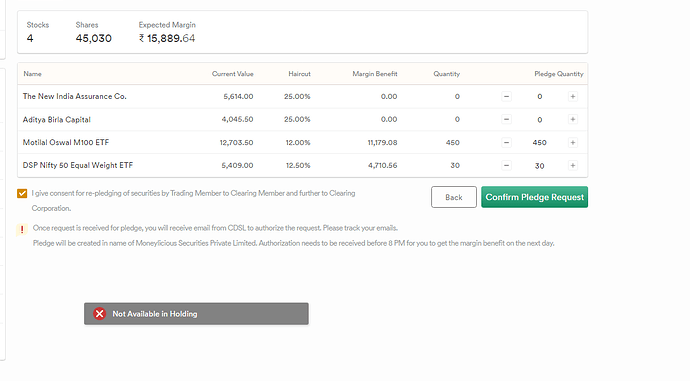690x381 pixels.
Task: Select pledge quantity field showing 450
Action: 540,143
